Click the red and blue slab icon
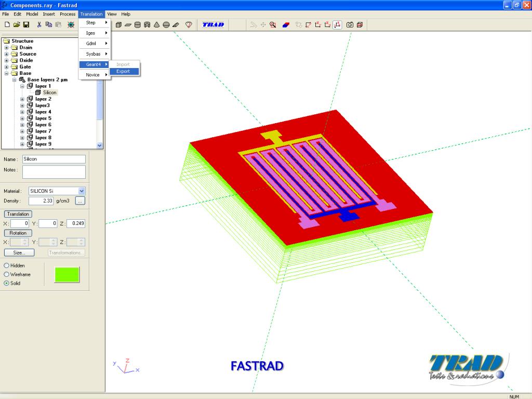Viewport: 532px width, 399px height. [x=286, y=24]
